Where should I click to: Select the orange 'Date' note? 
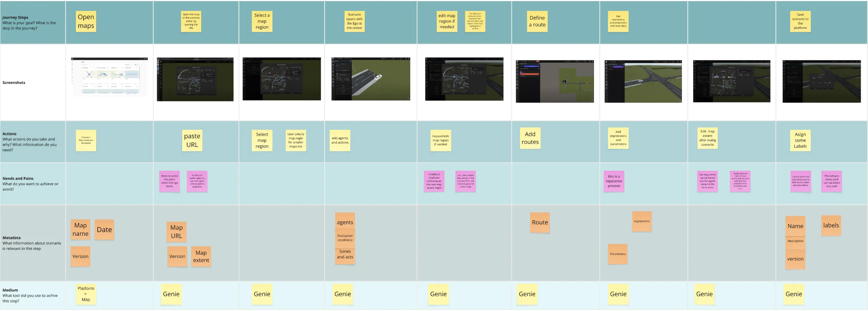point(104,230)
